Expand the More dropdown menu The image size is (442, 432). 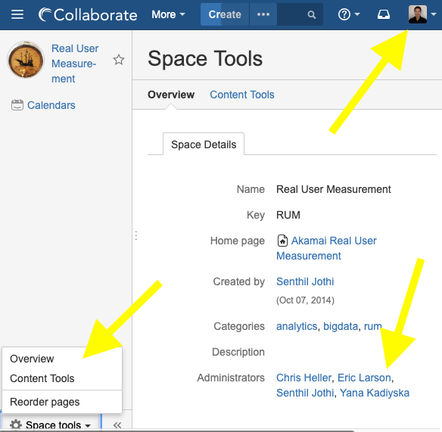click(168, 15)
